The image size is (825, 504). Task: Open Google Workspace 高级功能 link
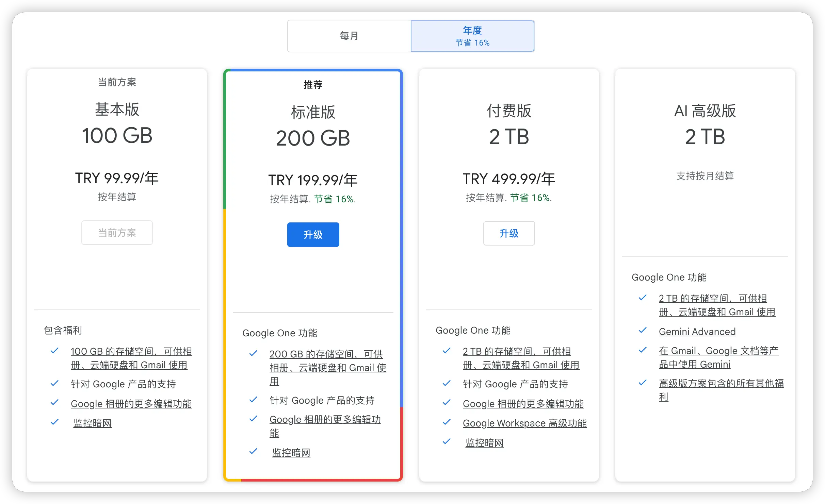coord(524,423)
